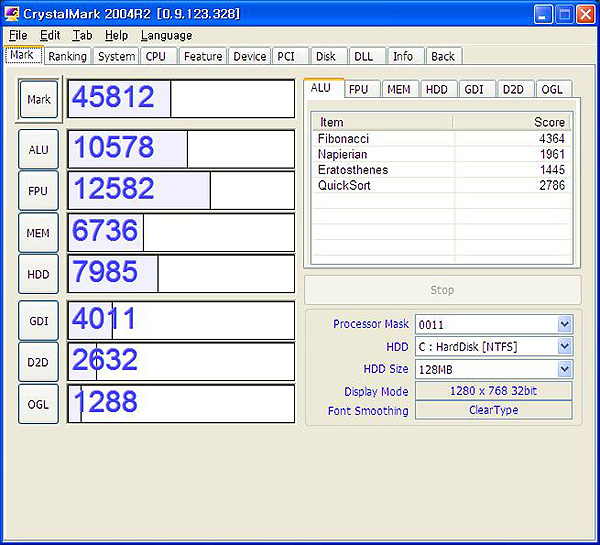
Task: Click the Stop button
Action: [443, 290]
